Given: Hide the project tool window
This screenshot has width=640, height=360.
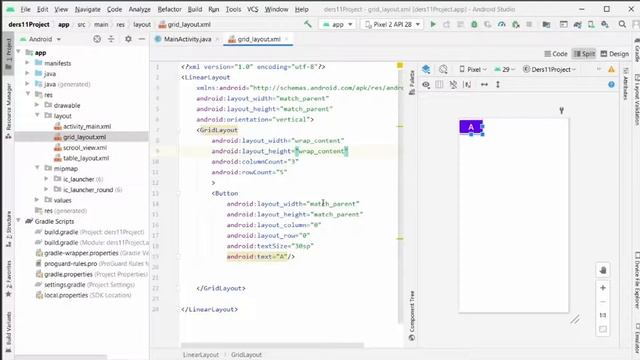Looking at the screenshot, I should [x=142, y=39].
